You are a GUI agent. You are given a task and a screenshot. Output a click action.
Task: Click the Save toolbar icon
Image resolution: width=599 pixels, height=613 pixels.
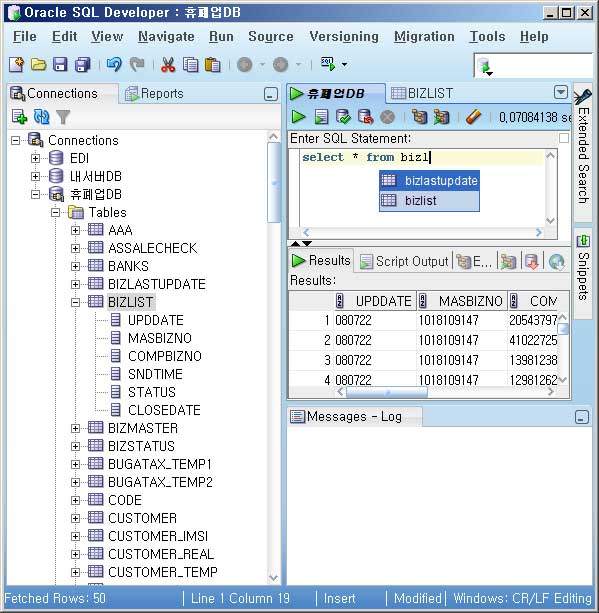pos(60,65)
